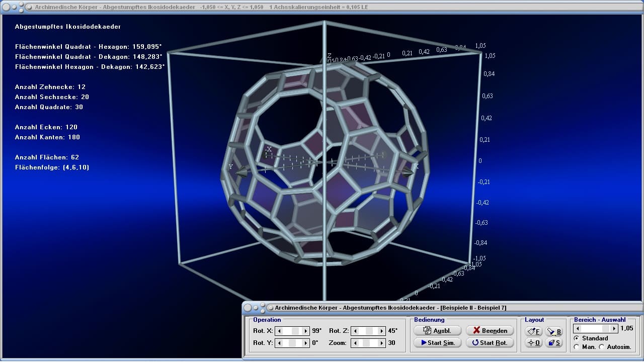
Task: Start the simulation with Start Sim.
Action: 437,342
